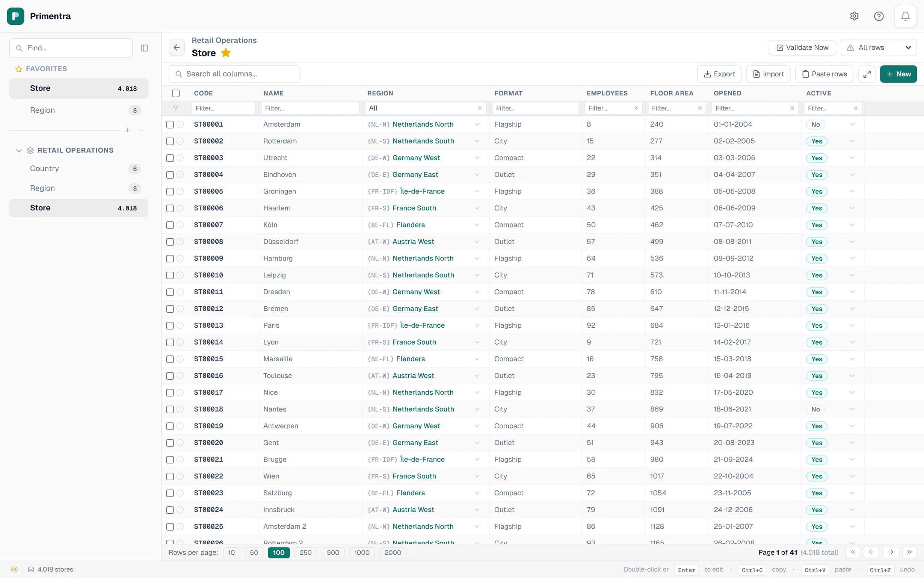Open the notifications bell

coord(905,16)
